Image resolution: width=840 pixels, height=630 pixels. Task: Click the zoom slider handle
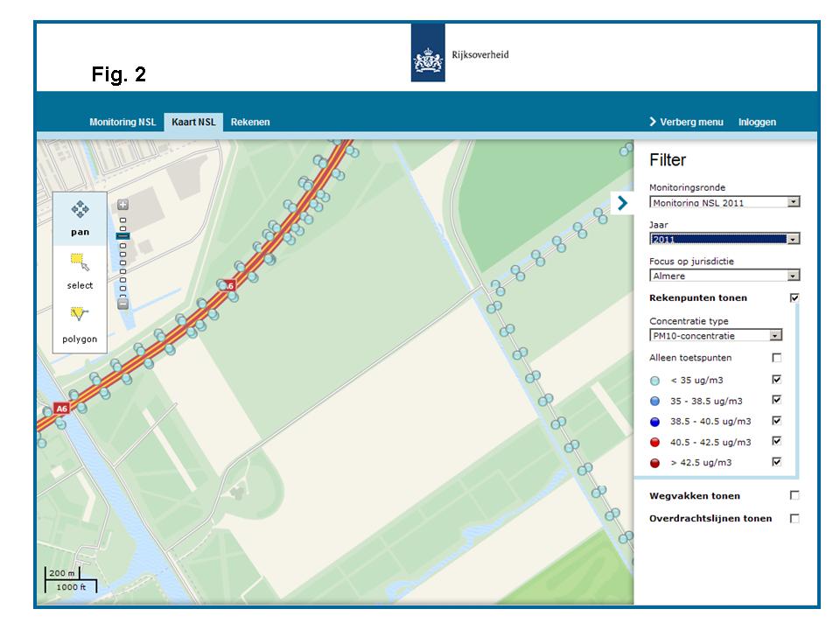122,236
